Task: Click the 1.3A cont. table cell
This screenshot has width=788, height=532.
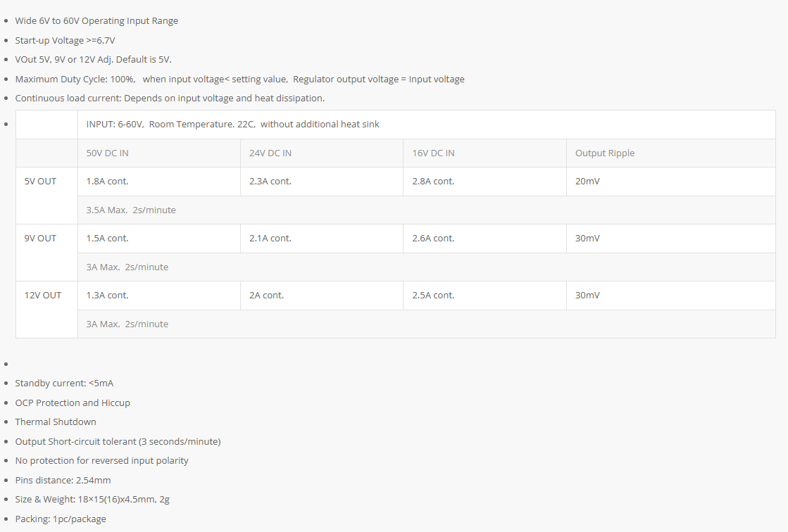Action: click(x=159, y=296)
